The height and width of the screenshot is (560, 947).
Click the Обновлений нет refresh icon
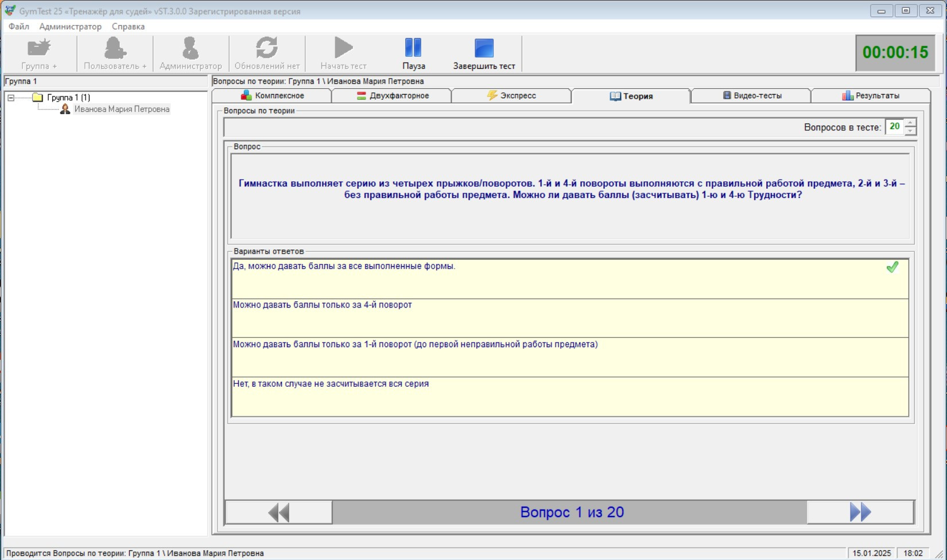pos(267,48)
